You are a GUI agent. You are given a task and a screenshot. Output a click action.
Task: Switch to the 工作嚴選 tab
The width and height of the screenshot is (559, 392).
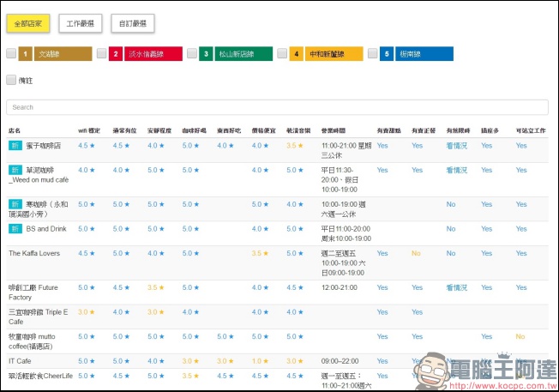coord(81,22)
